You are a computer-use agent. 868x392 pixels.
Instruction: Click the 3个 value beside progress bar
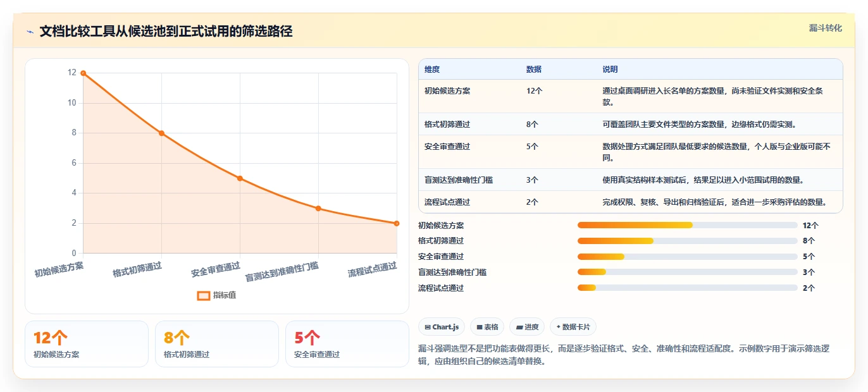tap(809, 272)
